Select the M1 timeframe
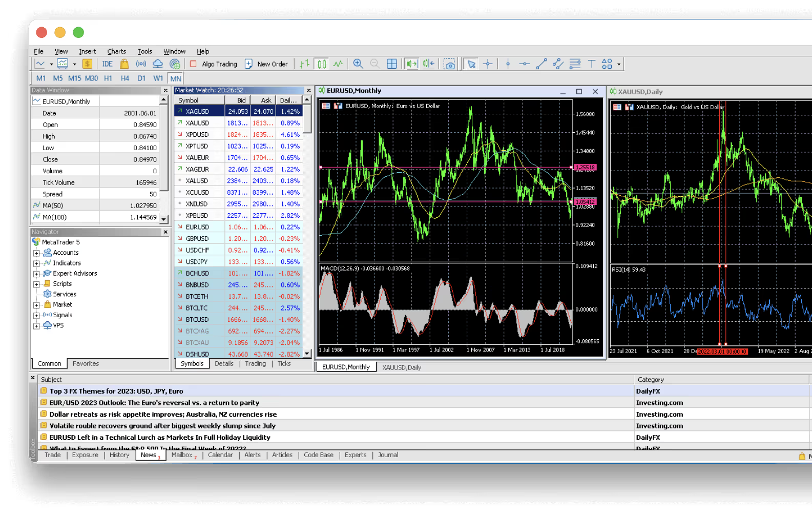The height and width of the screenshot is (514, 812). pyautogui.click(x=41, y=78)
